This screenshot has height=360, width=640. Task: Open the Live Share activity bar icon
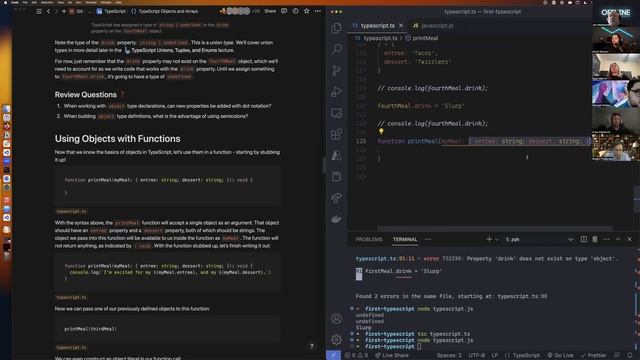point(336,198)
